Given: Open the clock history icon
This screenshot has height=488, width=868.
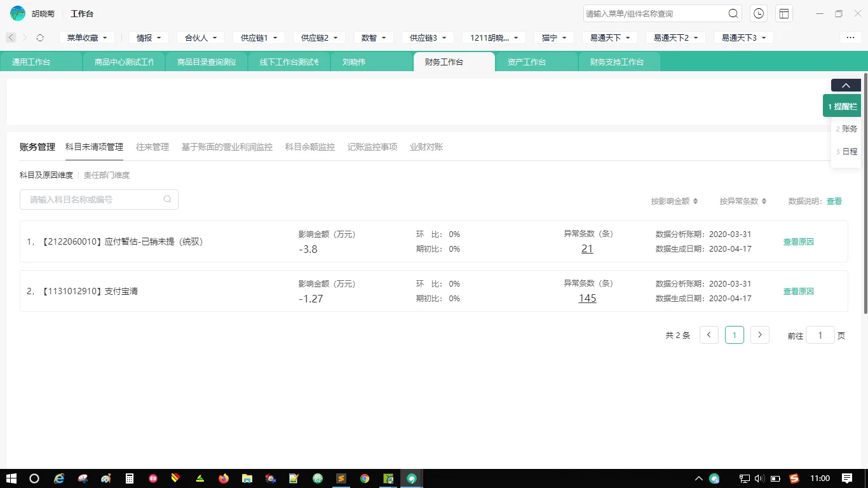Looking at the screenshot, I should (x=758, y=13).
